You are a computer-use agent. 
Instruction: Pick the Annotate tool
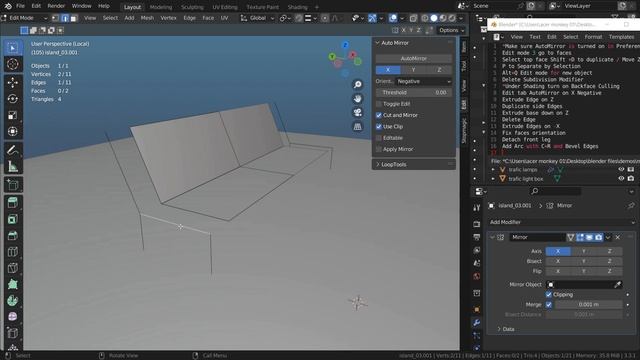coord(13,150)
